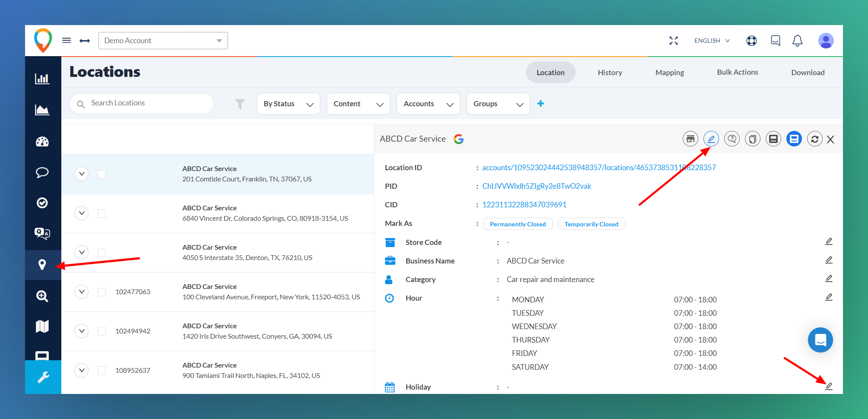Open the Location ID accounts link
Viewport: 868px width, 419px height.
tap(599, 168)
